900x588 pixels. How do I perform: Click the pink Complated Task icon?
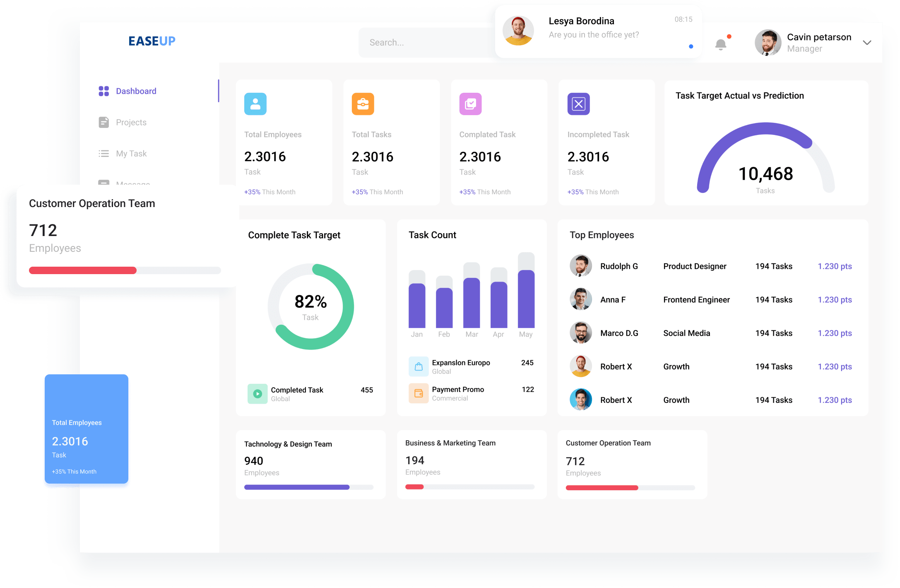click(x=471, y=104)
